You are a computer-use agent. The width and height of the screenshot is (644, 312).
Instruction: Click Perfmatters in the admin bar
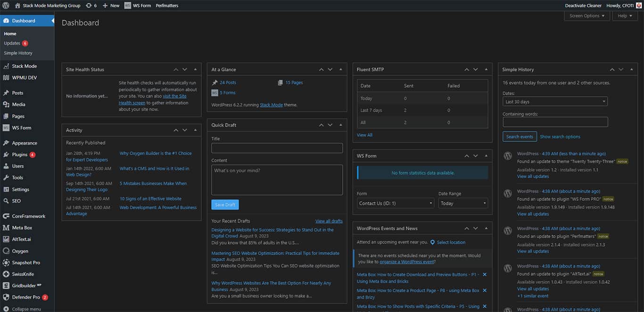(166, 5)
